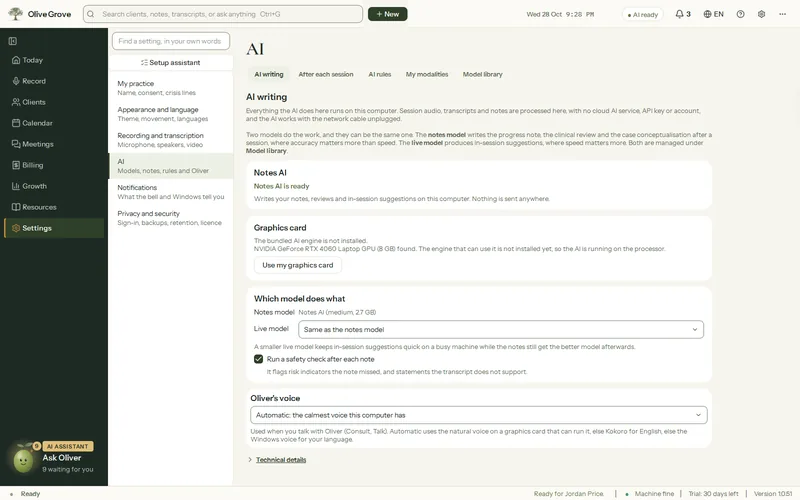Open the Billing section
Image resolution: width=800 pixels, height=500 pixels.
click(54, 165)
